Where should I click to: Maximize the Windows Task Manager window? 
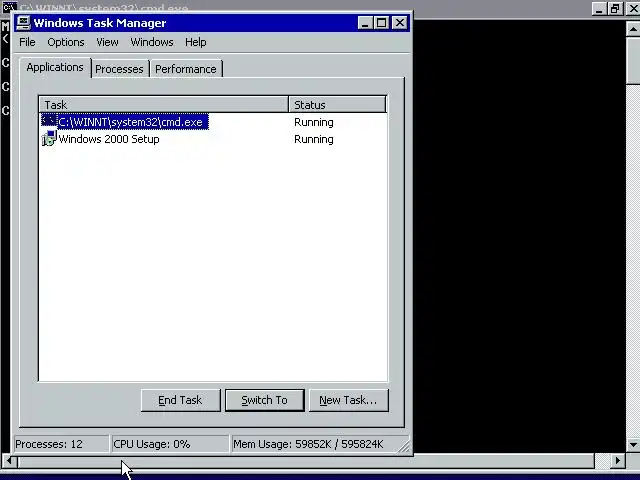coord(381,23)
